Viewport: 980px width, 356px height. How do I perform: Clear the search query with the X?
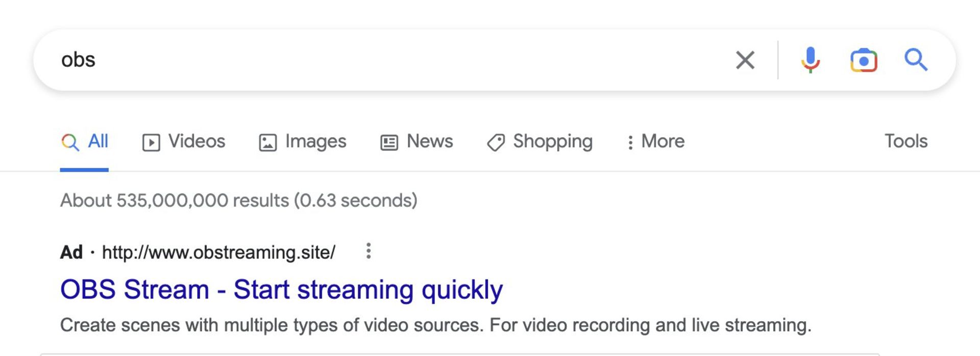pos(745,60)
